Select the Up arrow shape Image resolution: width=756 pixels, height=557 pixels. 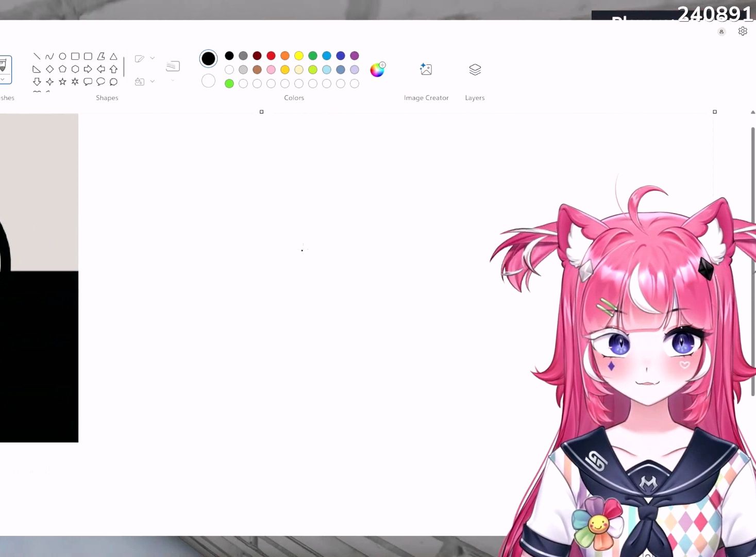pyautogui.click(x=113, y=69)
